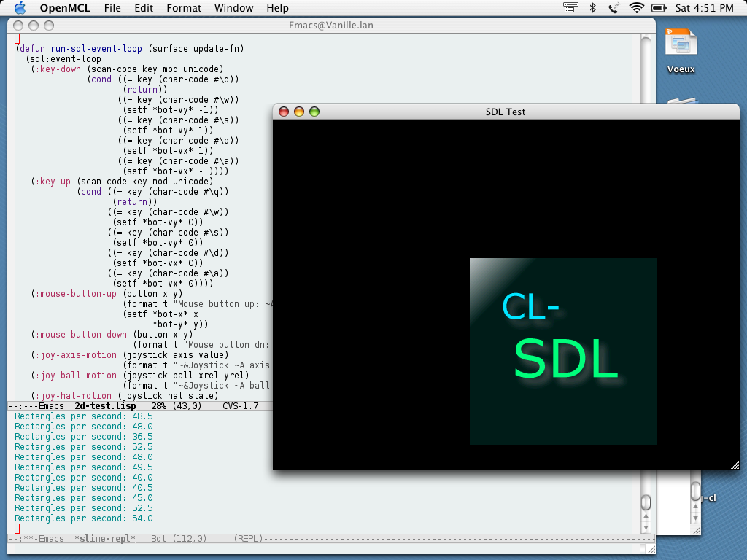Image resolution: width=747 pixels, height=560 pixels.
Task: Grab the Emacs window resize corner
Action: point(651,550)
